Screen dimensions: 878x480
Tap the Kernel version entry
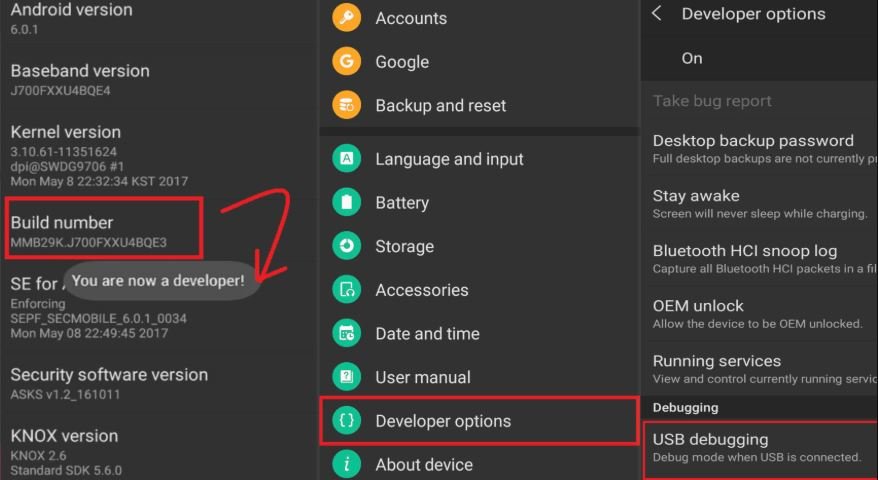(x=158, y=156)
